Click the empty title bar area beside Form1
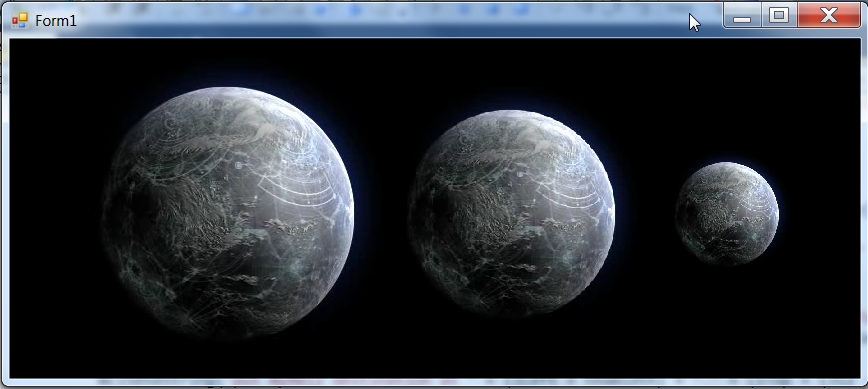Screen dimensions: 868x389 388,20
